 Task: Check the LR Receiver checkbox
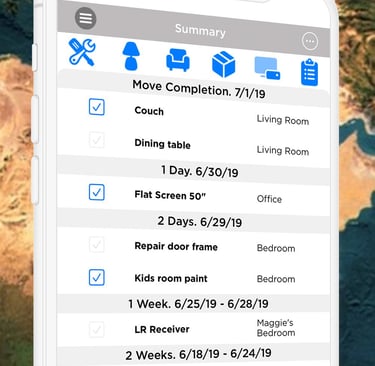click(x=97, y=330)
